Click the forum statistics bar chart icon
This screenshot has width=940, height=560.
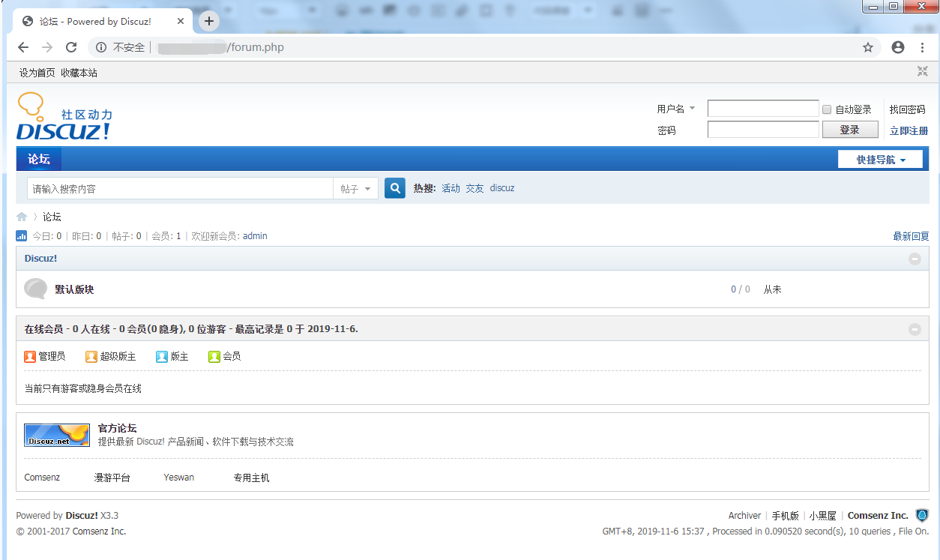(x=22, y=236)
